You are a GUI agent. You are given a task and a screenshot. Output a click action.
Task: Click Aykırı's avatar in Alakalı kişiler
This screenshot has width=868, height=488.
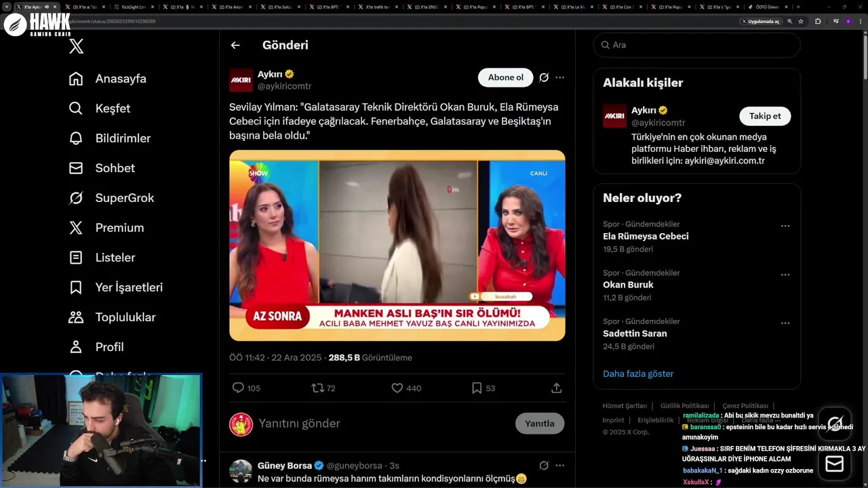[x=615, y=116]
